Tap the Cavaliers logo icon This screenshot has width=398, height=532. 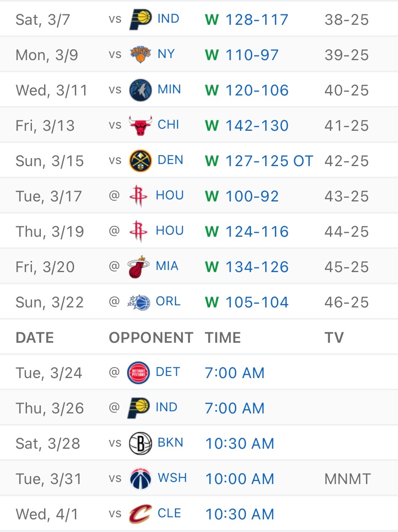tap(140, 514)
